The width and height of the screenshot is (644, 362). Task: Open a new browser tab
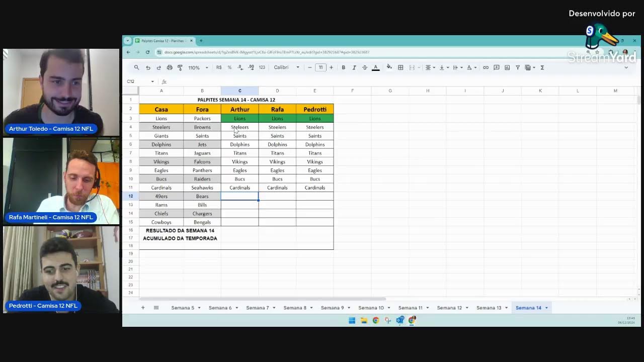tap(201, 41)
